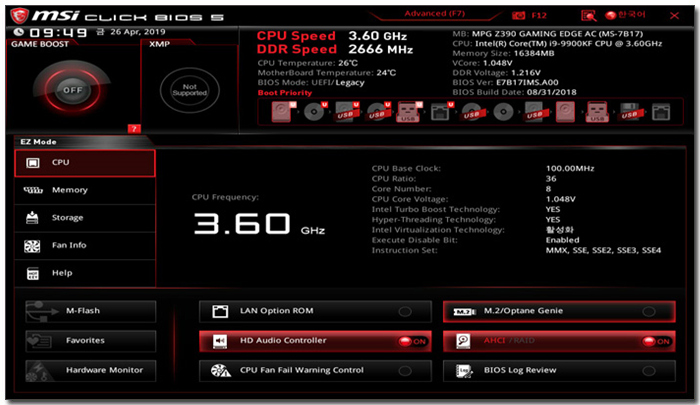Click the DDR Speed 2666 MHz readout
This screenshot has height=405, width=700.
coord(335,49)
